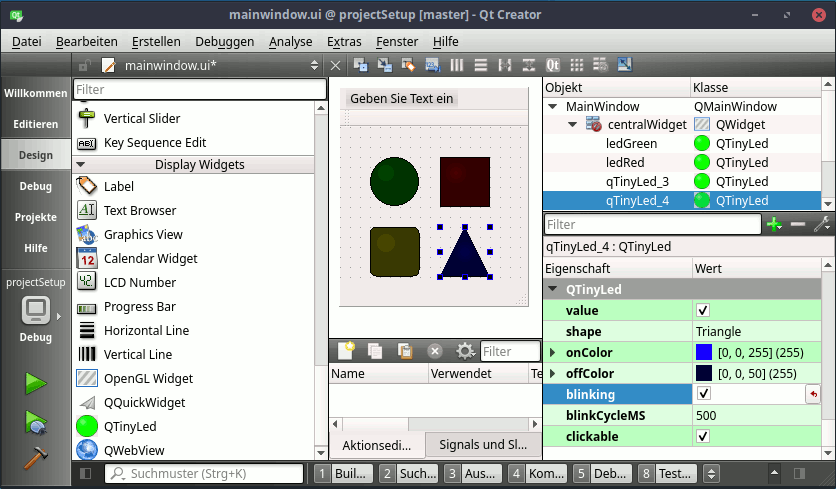
Task: Open the Projekte mode
Action: pyautogui.click(x=36, y=217)
